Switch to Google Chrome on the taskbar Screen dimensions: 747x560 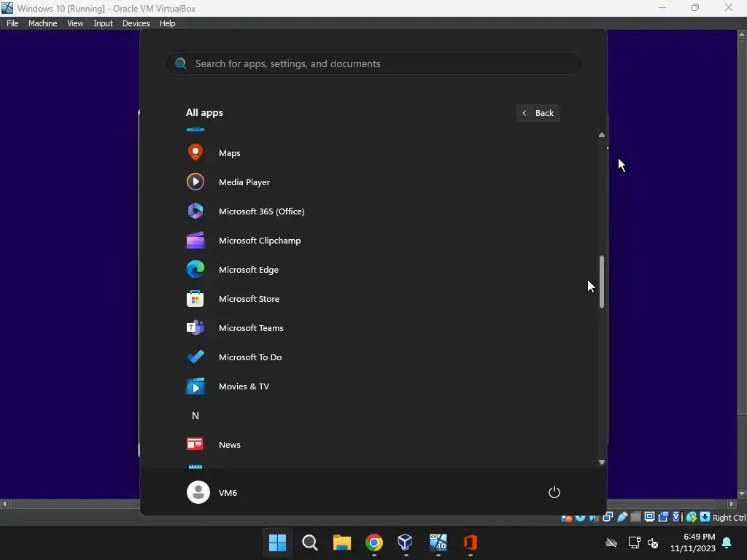[374, 542]
